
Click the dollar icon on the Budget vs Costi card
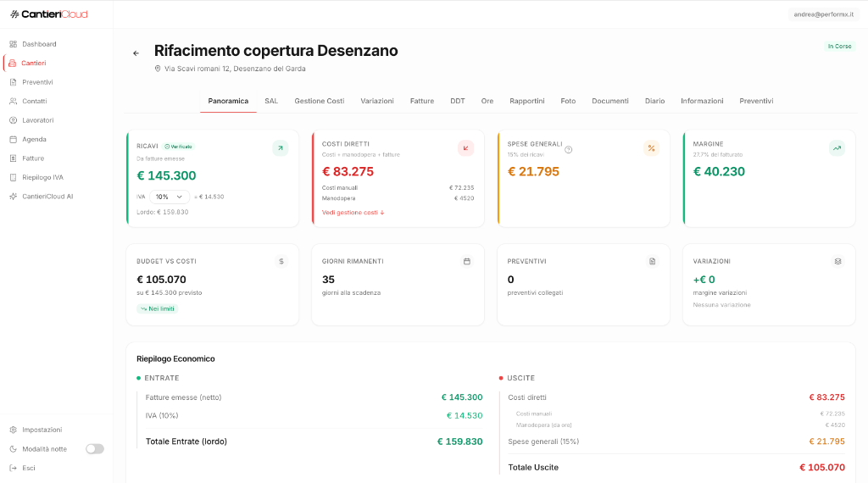pos(281,261)
